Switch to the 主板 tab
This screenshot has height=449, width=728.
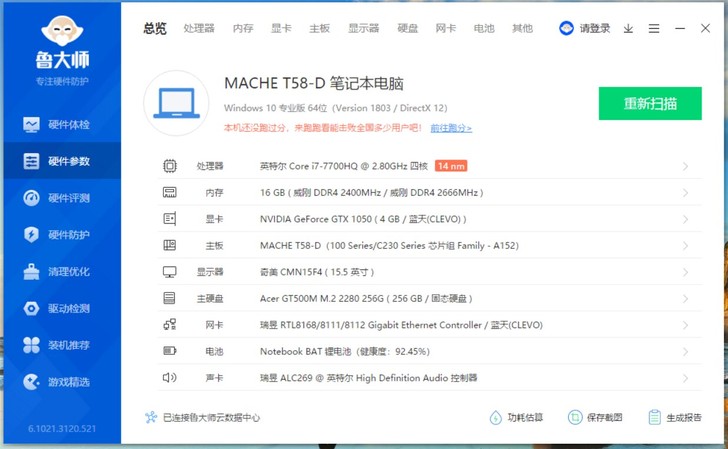pyautogui.click(x=319, y=28)
